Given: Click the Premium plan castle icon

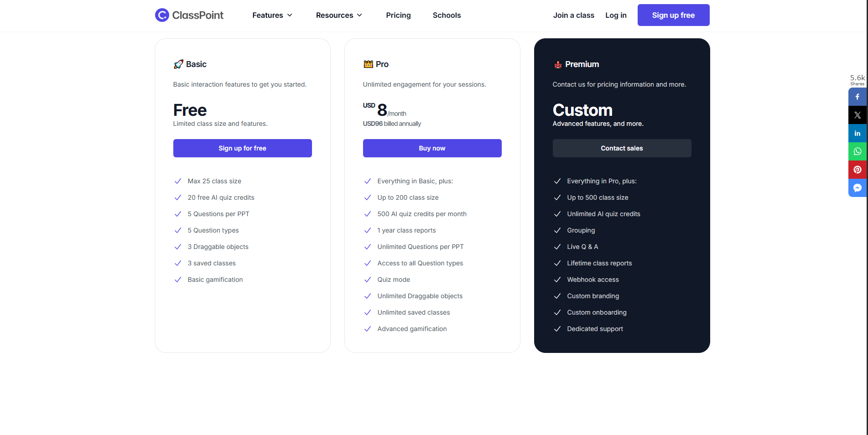Looking at the screenshot, I should click(x=558, y=64).
